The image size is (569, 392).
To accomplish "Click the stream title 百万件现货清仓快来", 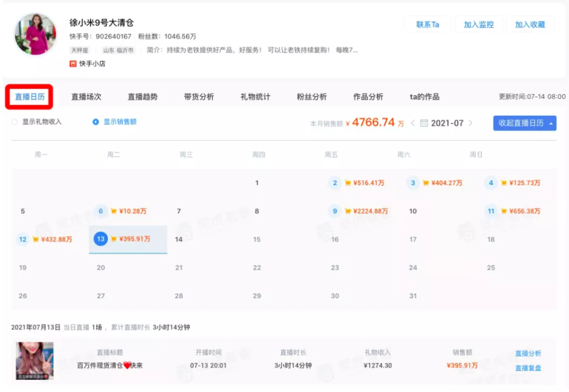I will click(x=110, y=366).
